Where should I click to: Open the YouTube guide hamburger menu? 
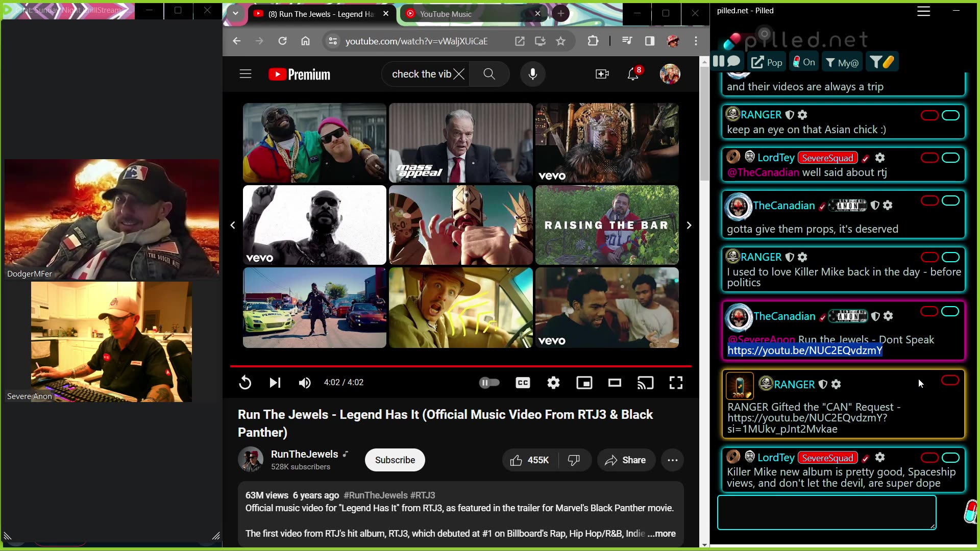(246, 74)
